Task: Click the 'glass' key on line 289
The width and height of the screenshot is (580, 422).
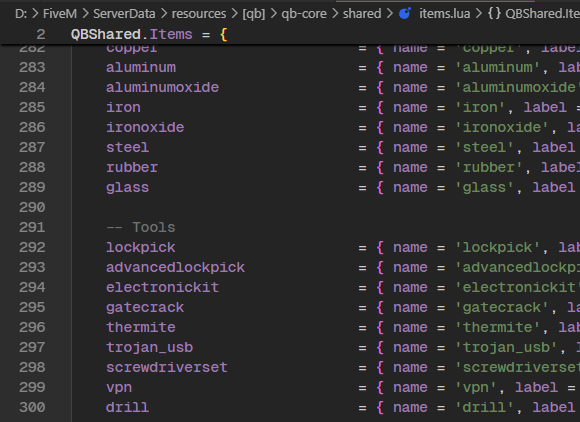Action: 128,187
